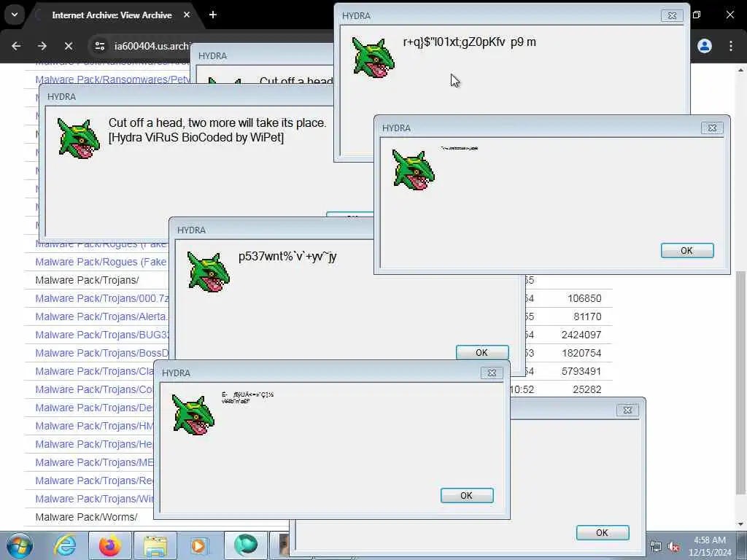Open Malware Pack/Trojans/He link
Image resolution: width=747 pixels, height=560 pixels.
click(x=94, y=444)
